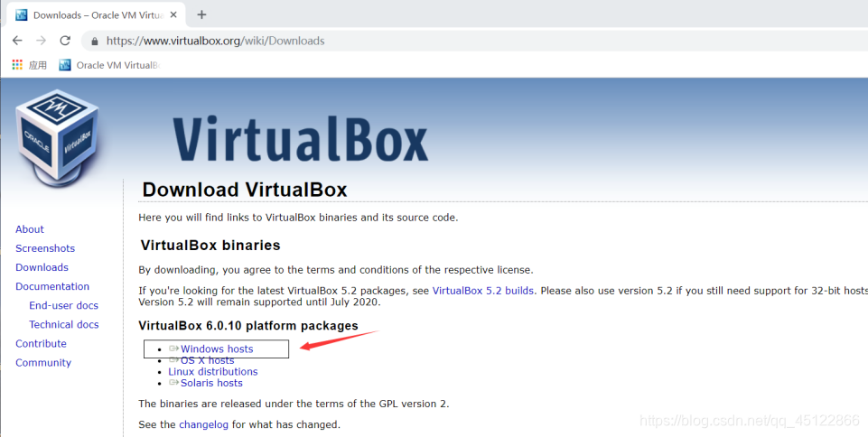Open a new tab with the plus icon

coord(201,15)
